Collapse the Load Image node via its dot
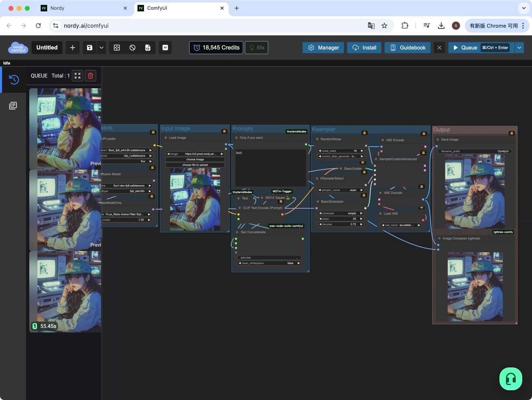 pyautogui.click(x=166, y=138)
